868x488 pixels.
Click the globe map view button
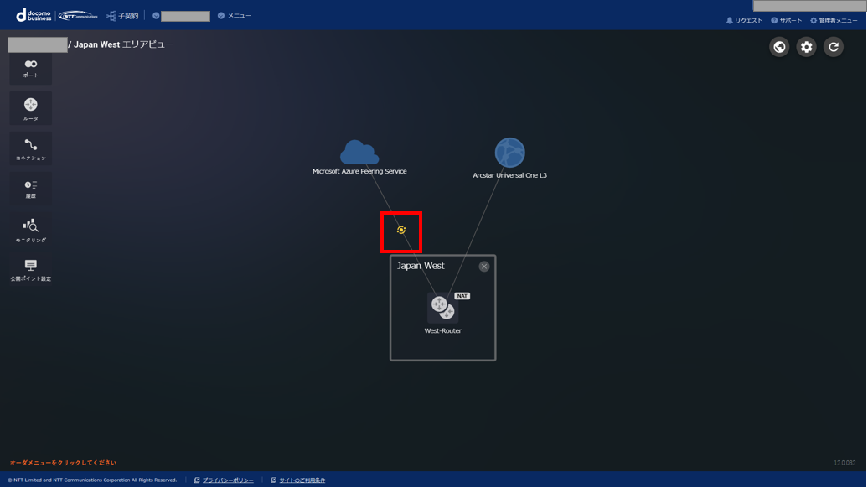[779, 47]
